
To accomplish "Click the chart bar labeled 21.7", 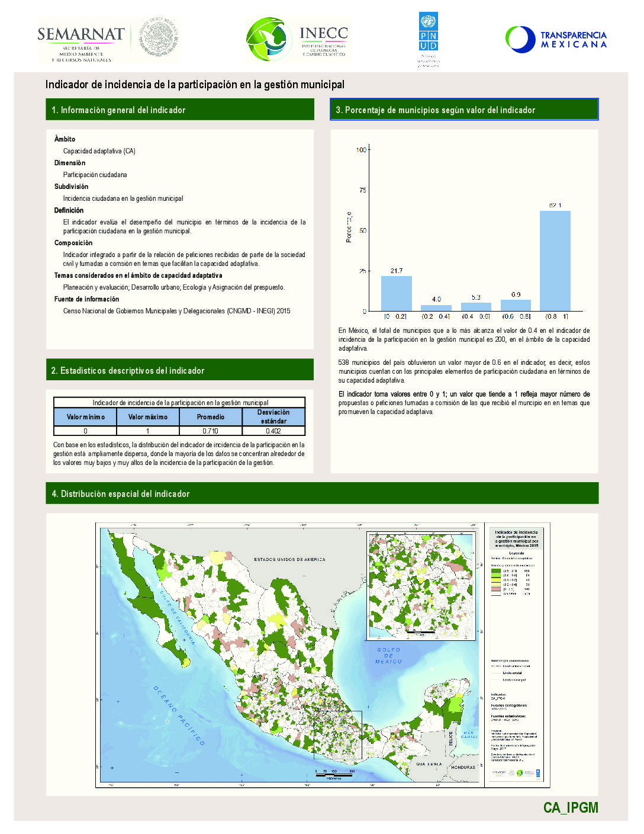I will click(397, 293).
